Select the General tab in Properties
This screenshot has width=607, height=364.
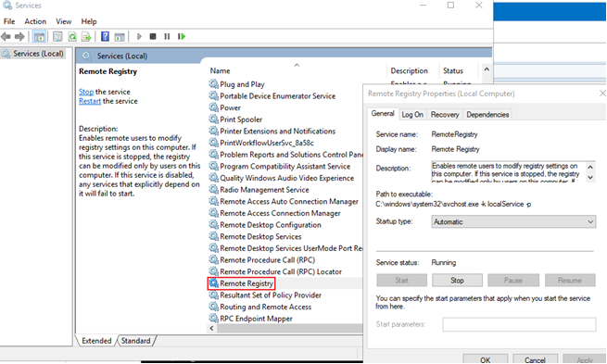click(x=383, y=113)
